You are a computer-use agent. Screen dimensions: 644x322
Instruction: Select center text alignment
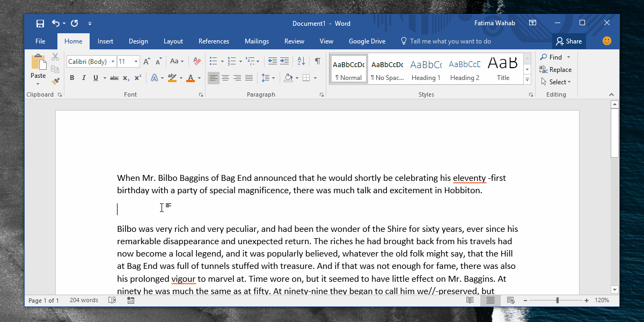point(225,78)
